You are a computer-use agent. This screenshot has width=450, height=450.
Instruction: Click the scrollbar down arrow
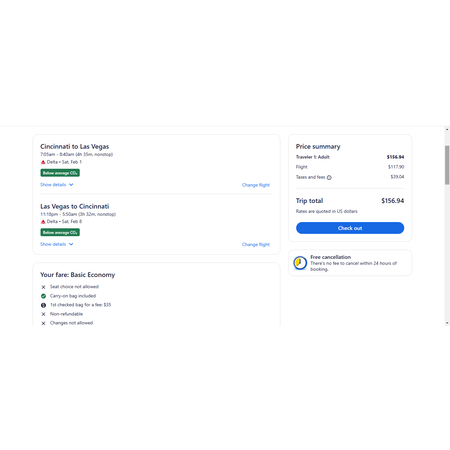point(447,323)
